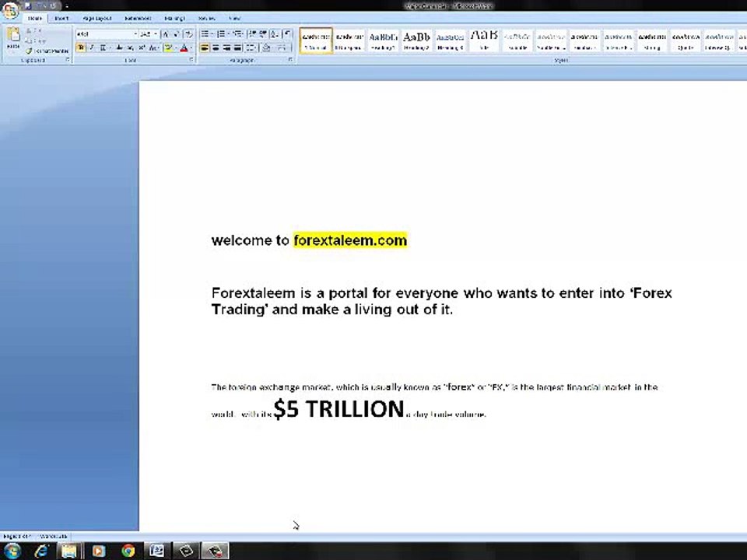Click the Cut command
The height and width of the screenshot is (560, 747).
click(x=34, y=30)
